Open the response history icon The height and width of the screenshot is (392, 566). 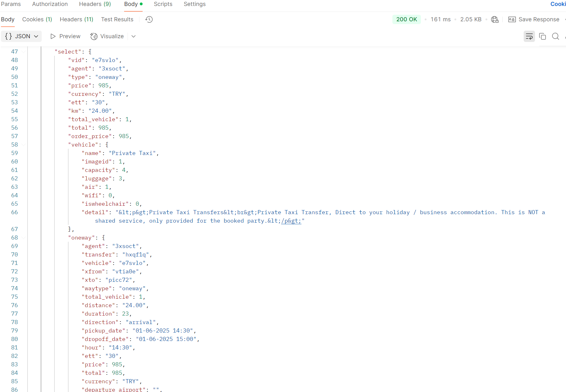pos(149,19)
